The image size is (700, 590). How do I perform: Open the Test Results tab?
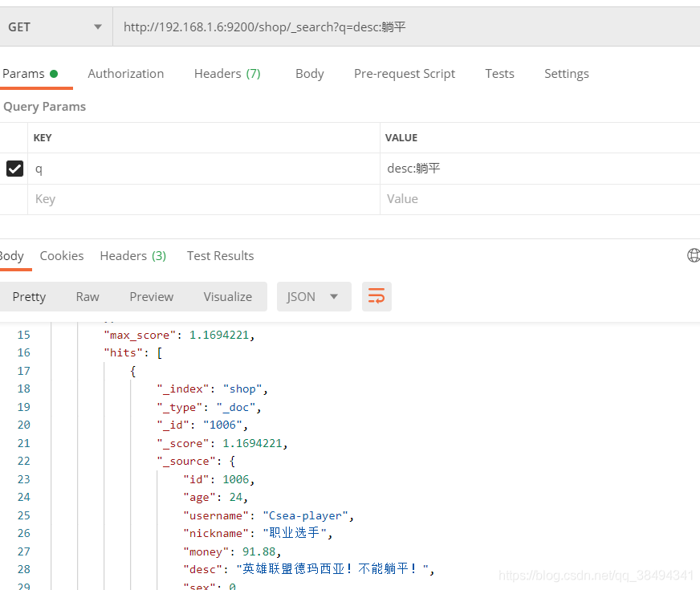(220, 256)
